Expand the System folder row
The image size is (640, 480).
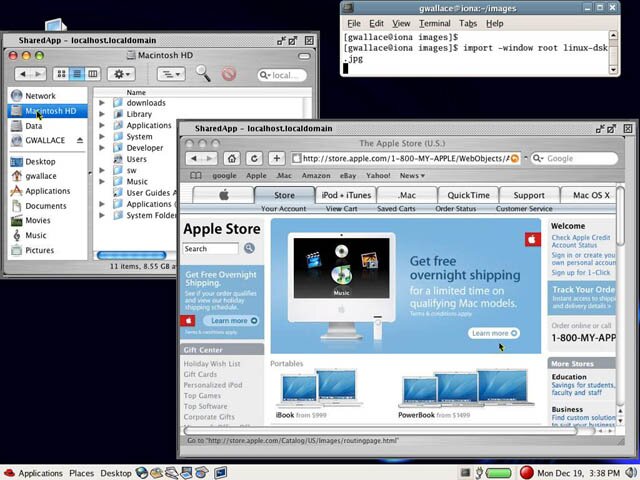[102, 137]
